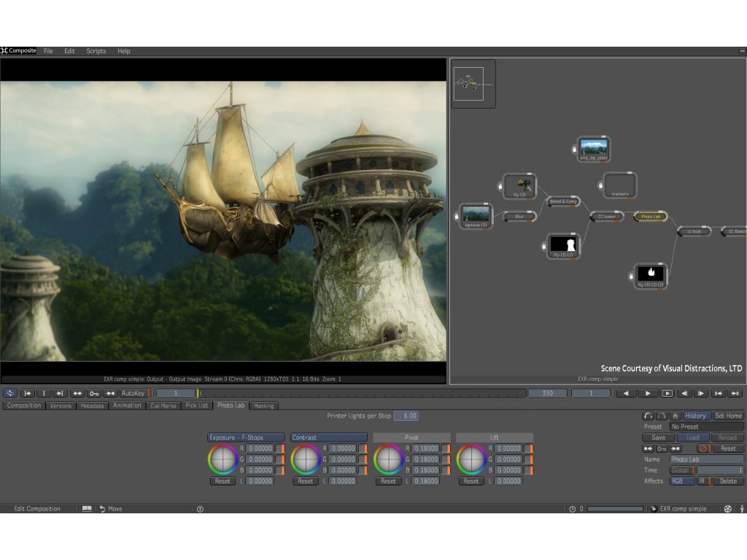Click the Set Home button
747x560 pixels.
pyautogui.click(x=728, y=416)
